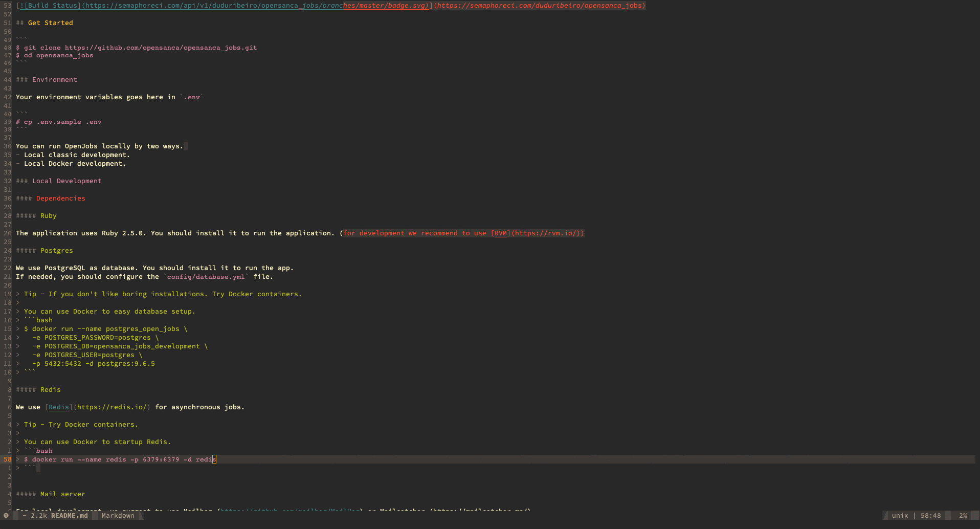980x529 pixels.
Task: Click the '## Get Started' heading
Action: [x=44, y=23]
